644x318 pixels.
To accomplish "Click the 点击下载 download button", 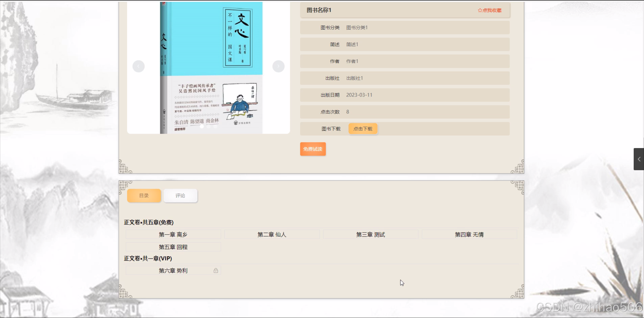I will (x=363, y=129).
